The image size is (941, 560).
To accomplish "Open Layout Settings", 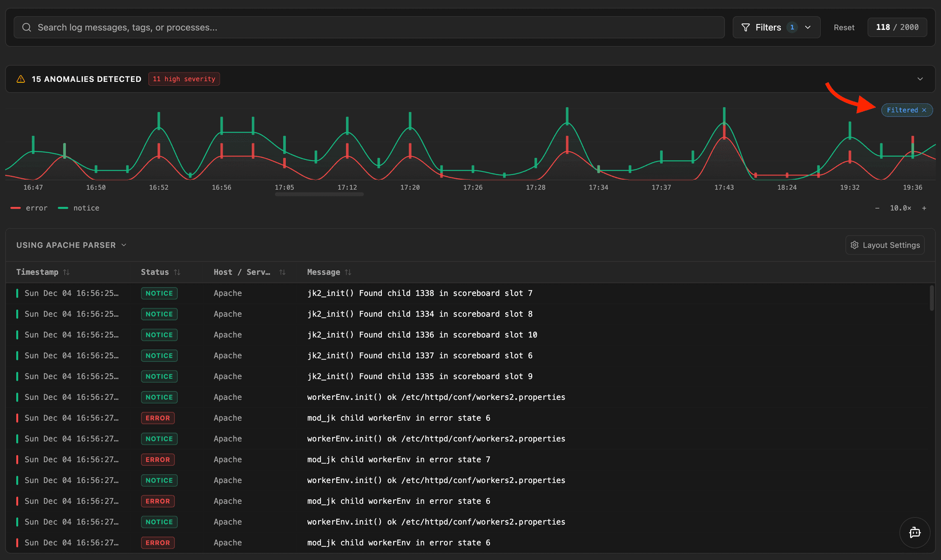I will point(885,245).
